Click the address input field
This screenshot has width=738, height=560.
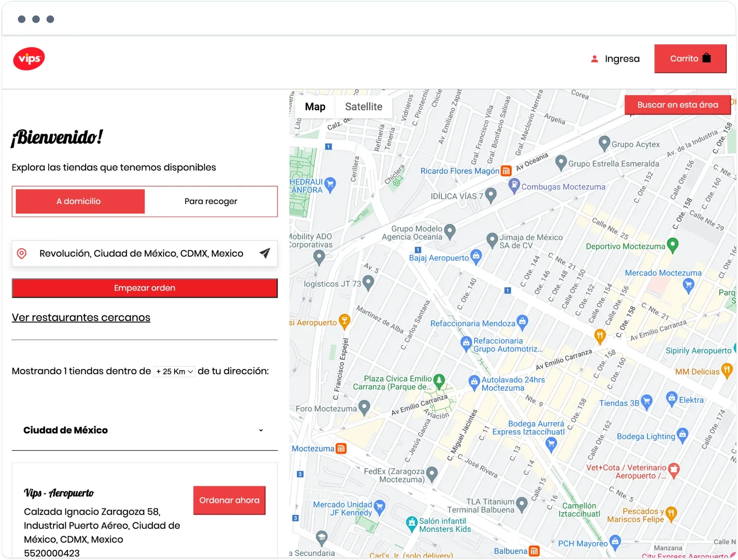click(x=145, y=253)
